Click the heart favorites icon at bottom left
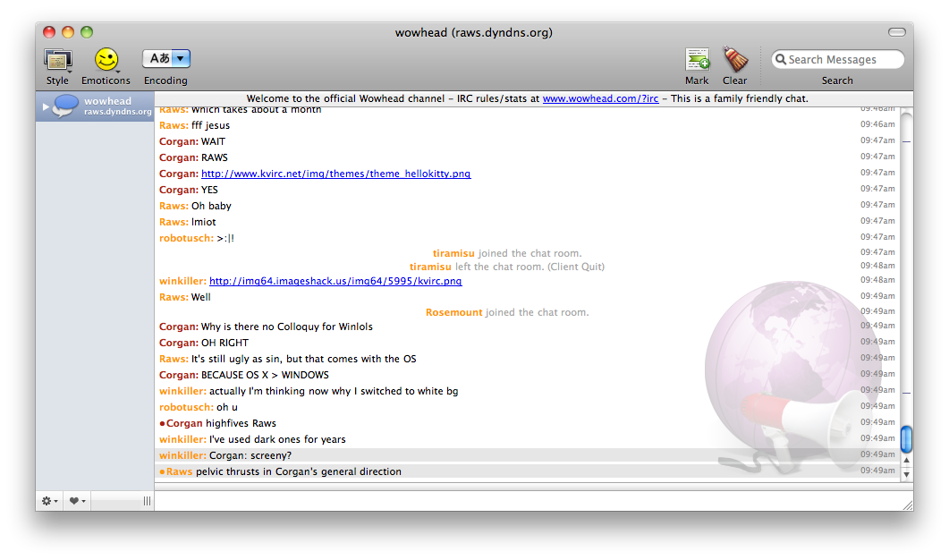 (x=77, y=501)
